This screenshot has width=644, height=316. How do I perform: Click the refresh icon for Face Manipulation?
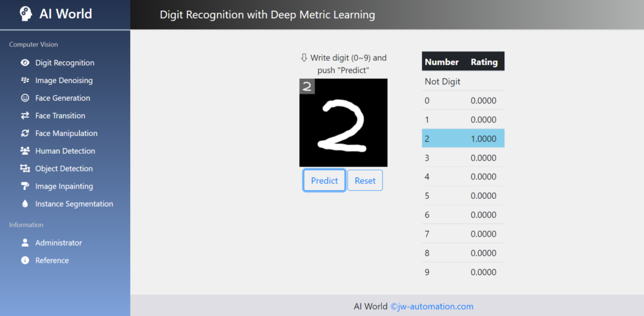click(25, 133)
